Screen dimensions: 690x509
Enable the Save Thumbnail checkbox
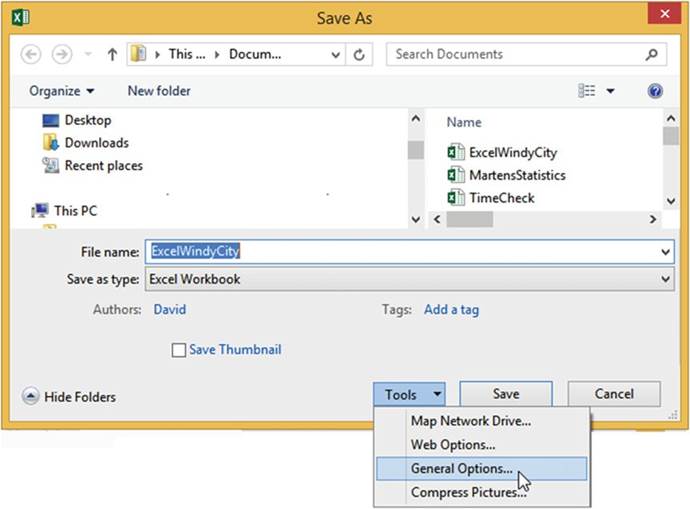coord(179,350)
